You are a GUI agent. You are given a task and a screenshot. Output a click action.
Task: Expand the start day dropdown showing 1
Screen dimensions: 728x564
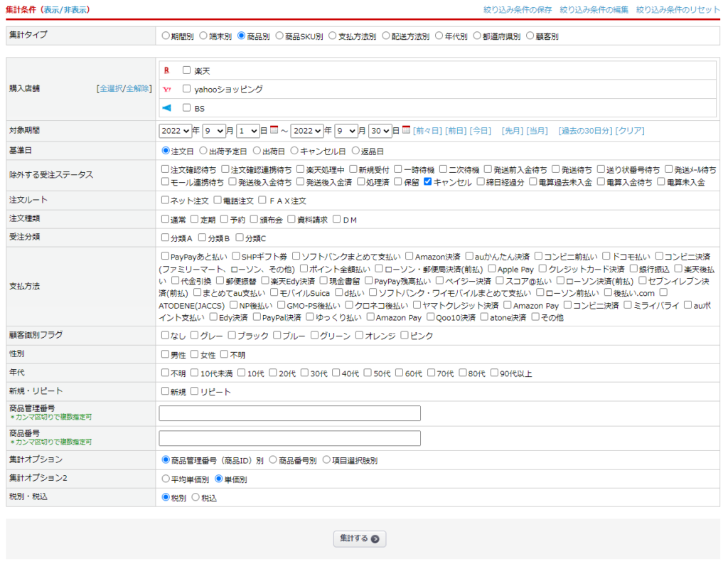click(x=248, y=131)
